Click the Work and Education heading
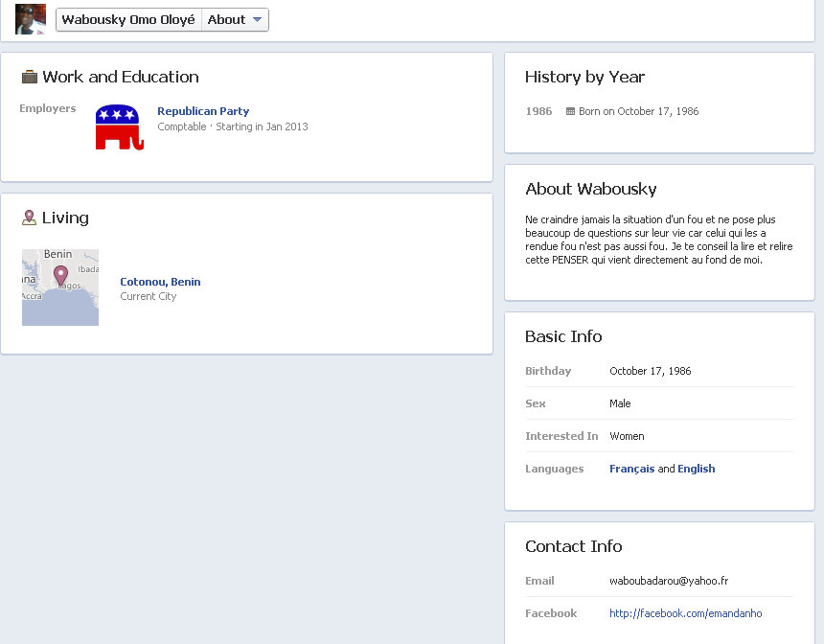The width and height of the screenshot is (824, 644). (121, 77)
